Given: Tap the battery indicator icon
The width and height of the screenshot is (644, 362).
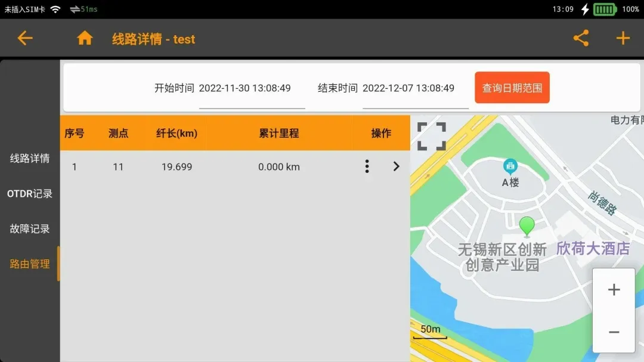Looking at the screenshot, I should coord(605,9).
